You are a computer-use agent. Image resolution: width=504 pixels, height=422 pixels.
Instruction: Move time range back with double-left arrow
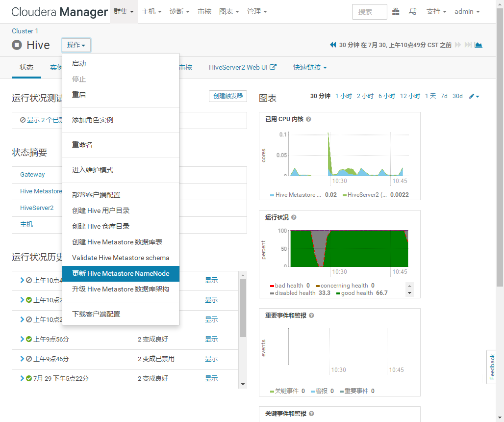click(x=333, y=45)
